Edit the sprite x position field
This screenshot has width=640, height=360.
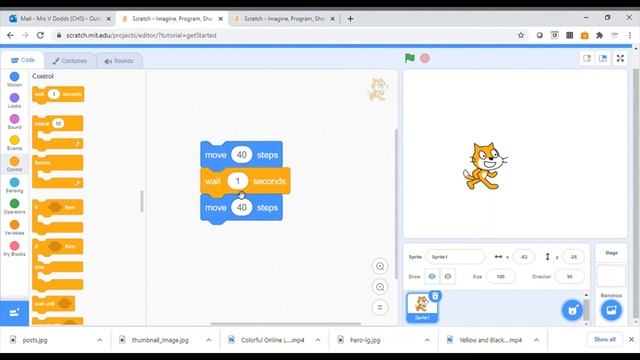(524, 257)
